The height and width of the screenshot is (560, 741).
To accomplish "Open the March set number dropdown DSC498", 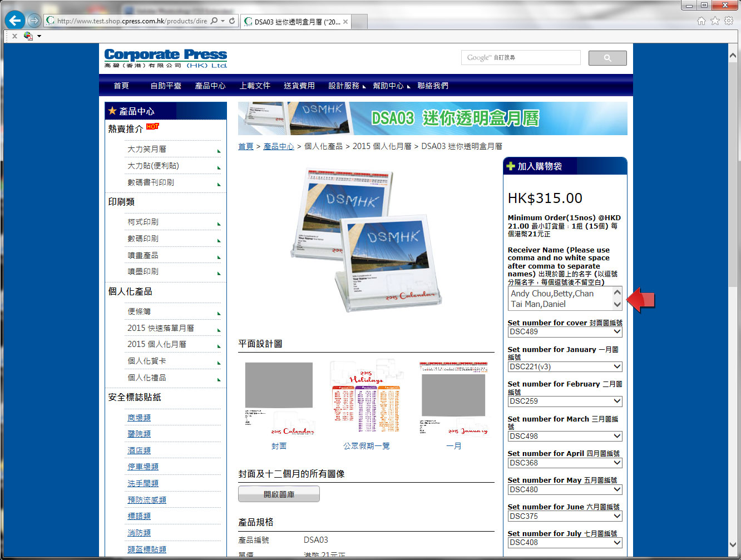I will click(x=565, y=437).
